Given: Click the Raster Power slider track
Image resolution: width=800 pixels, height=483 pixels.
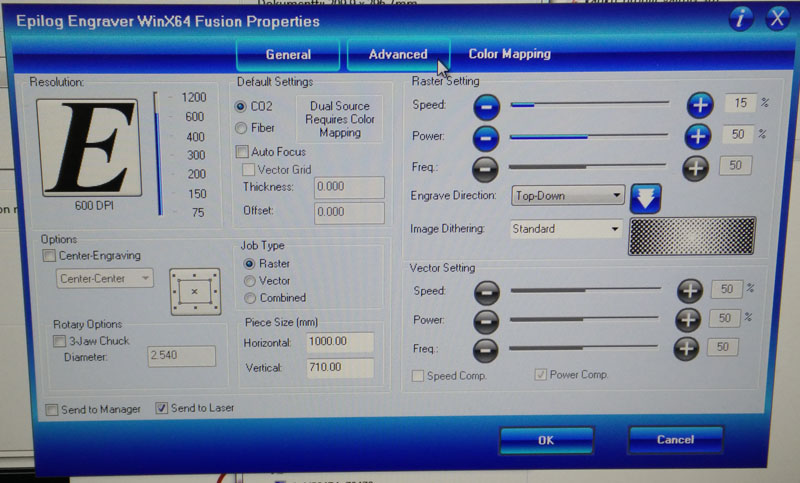Looking at the screenshot, I should 589,136.
